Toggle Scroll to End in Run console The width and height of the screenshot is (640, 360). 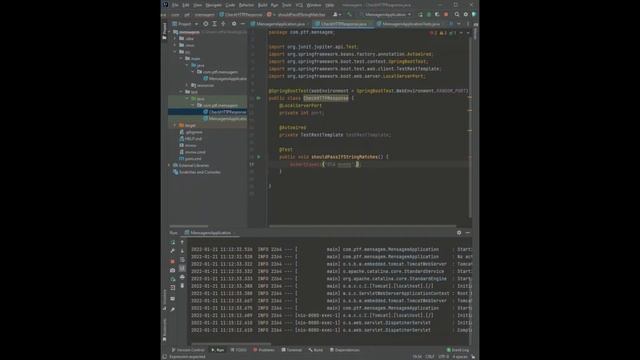pyautogui.click(x=182, y=268)
